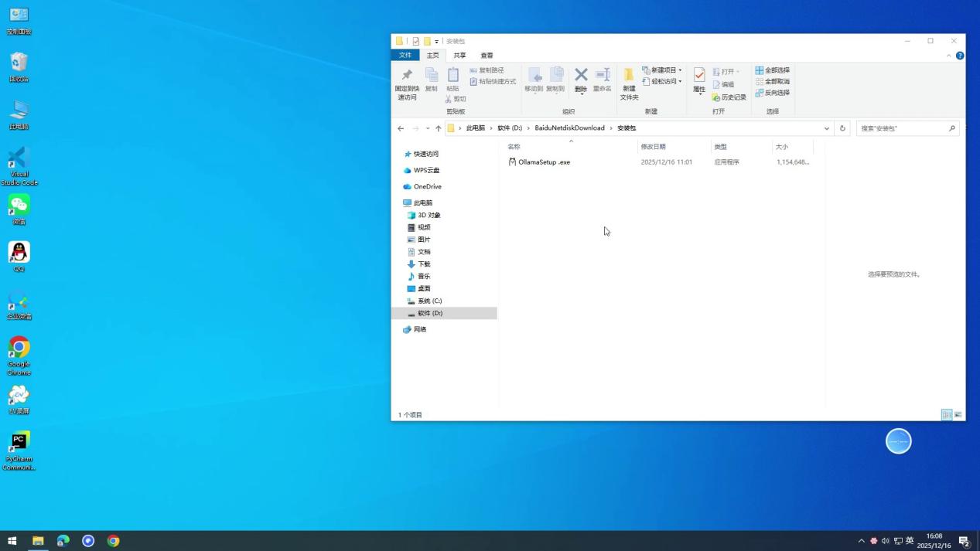Expand the address bar history dropdown
Screen dimensions: 980x551
click(x=826, y=128)
